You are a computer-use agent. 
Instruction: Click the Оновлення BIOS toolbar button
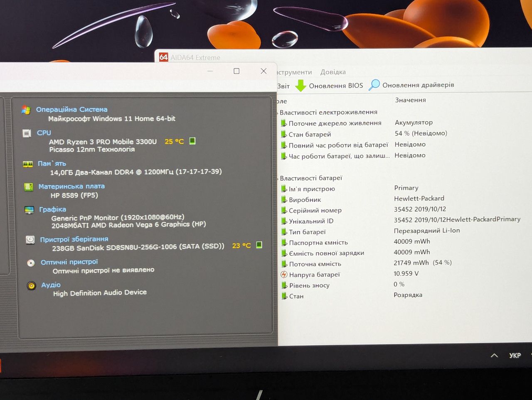click(329, 86)
